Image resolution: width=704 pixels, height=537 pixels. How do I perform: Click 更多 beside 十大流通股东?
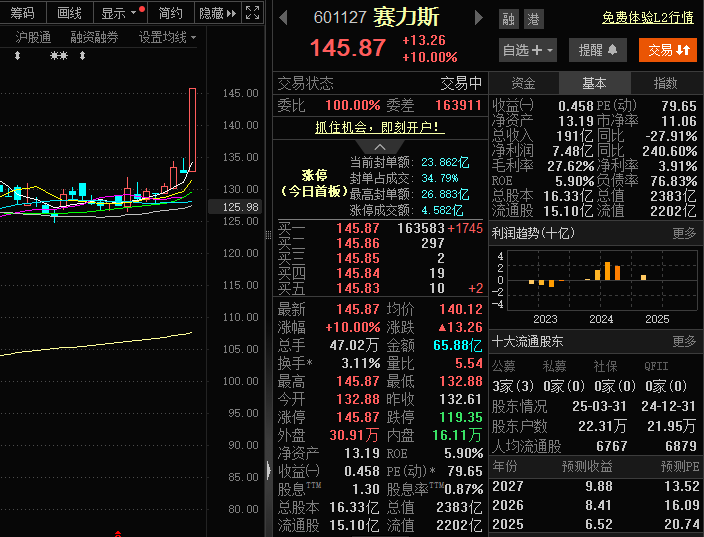[x=684, y=341]
